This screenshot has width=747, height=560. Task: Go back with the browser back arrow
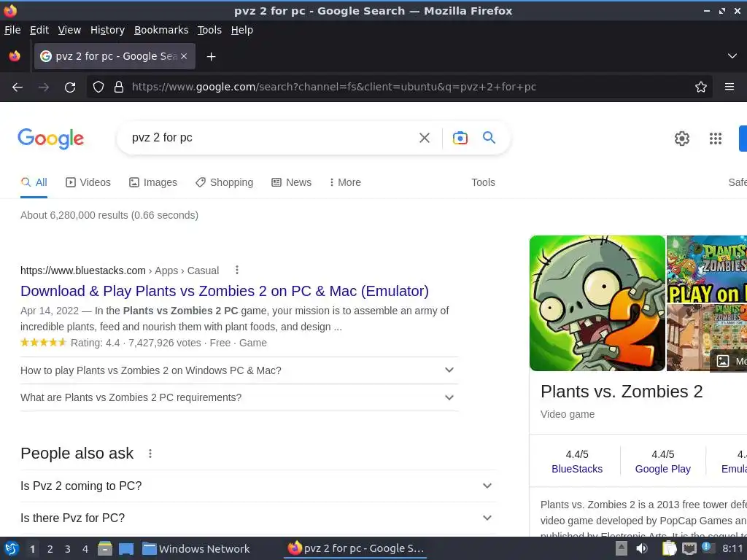pyautogui.click(x=18, y=87)
